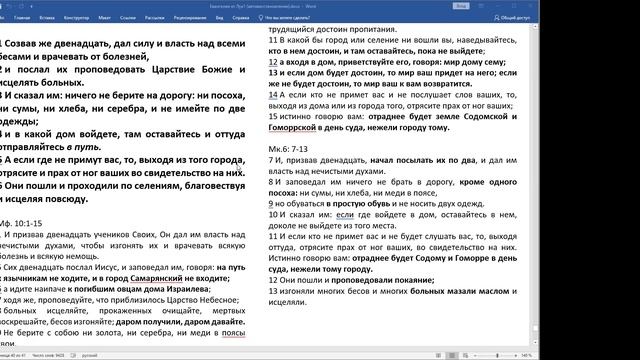This screenshot has height=360, width=640.
Task: Click the heading 'Мк.6: 7-13'
Action: 288,149
